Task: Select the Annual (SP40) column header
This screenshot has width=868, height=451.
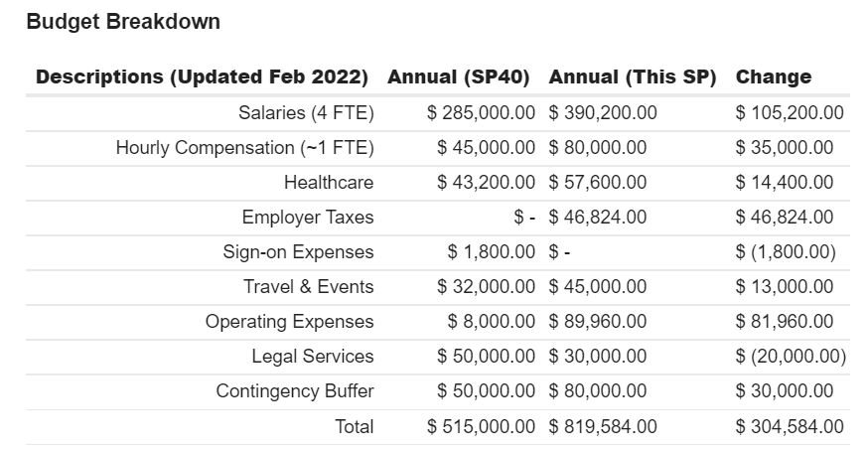Action: pyautogui.click(x=458, y=77)
